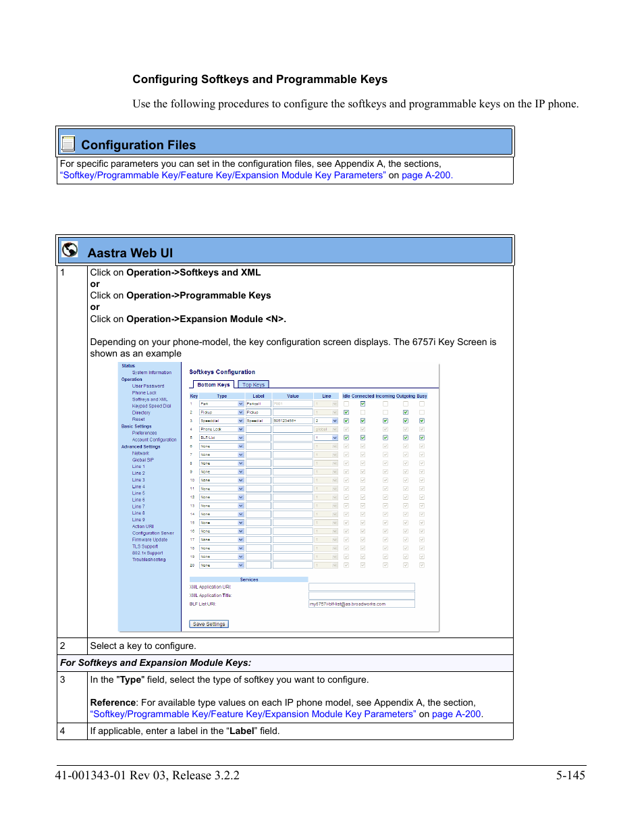Open Directory in sidebar
The height and width of the screenshot is (834, 644).
point(141,413)
